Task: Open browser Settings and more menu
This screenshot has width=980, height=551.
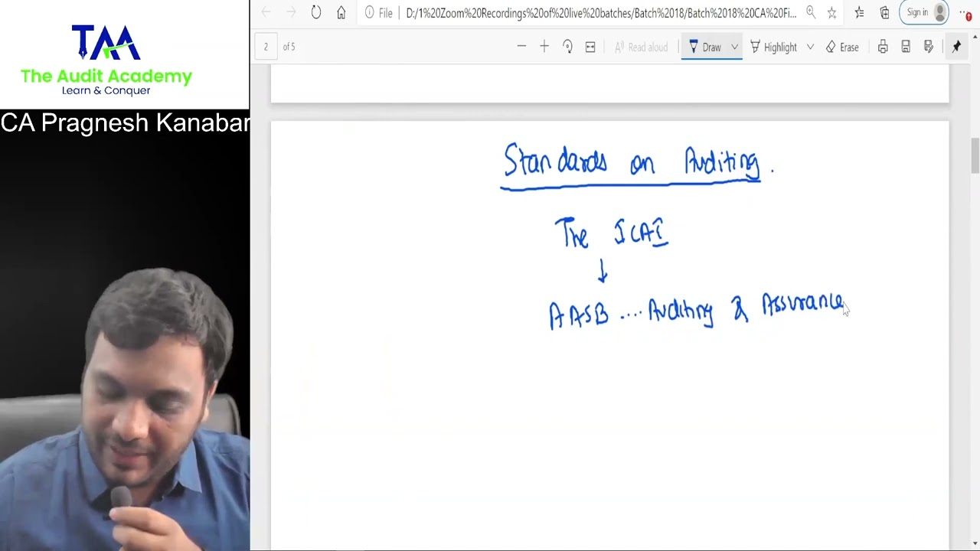Action: (x=965, y=13)
